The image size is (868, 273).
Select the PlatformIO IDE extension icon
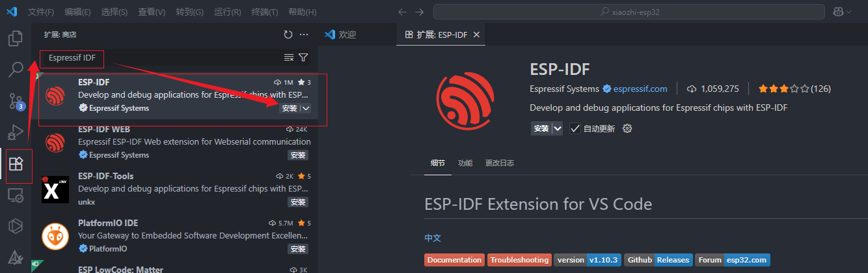[55, 235]
